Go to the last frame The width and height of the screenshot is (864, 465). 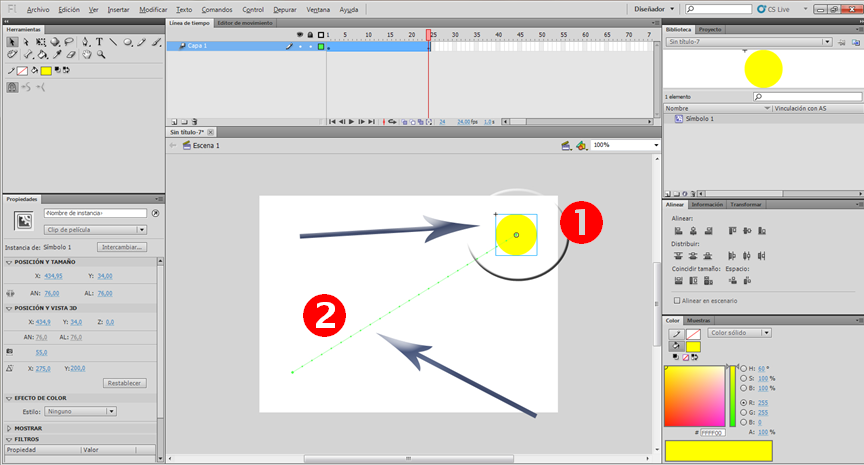[x=371, y=122]
